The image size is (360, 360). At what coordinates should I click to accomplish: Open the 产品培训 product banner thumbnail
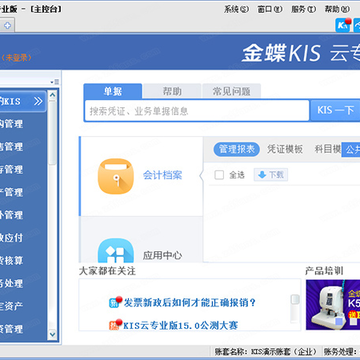pos(333,305)
